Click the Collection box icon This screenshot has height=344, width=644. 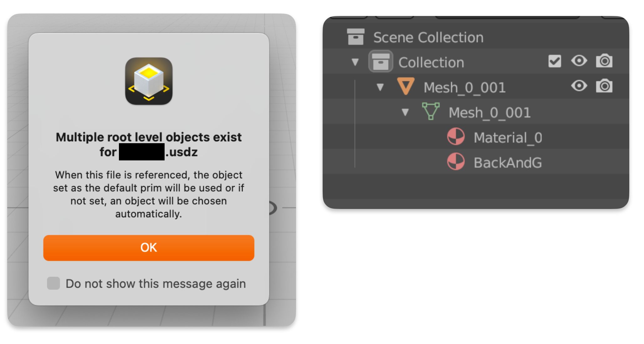(381, 61)
